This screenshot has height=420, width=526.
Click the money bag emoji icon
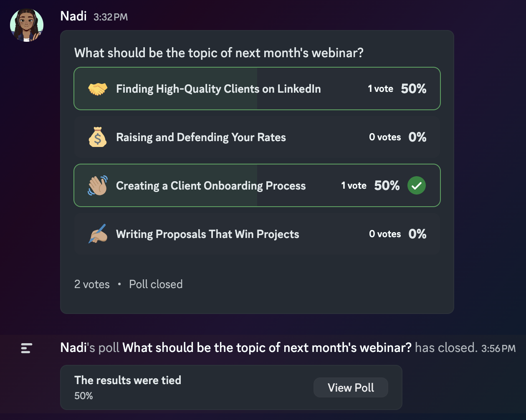pyautogui.click(x=98, y=137)
